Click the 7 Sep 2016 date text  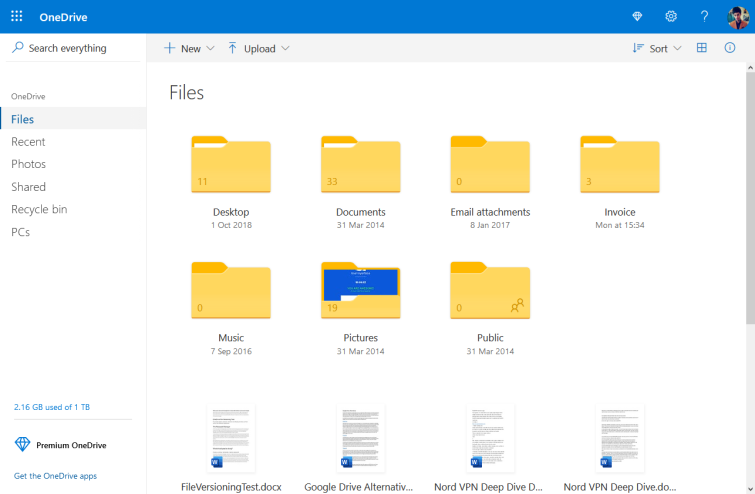click(231, 351)
